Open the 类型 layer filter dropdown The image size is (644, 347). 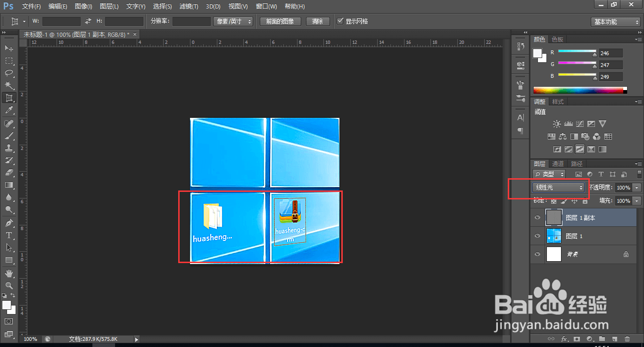pos(549,174)
